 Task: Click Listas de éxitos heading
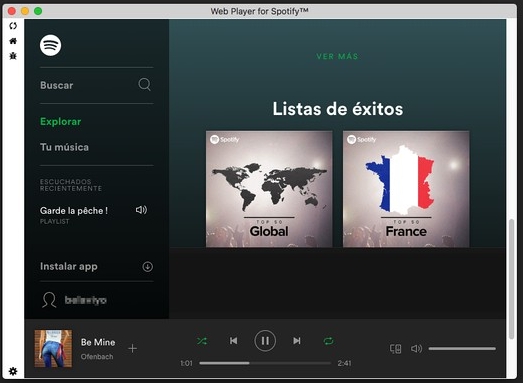[x=338, y=109]
